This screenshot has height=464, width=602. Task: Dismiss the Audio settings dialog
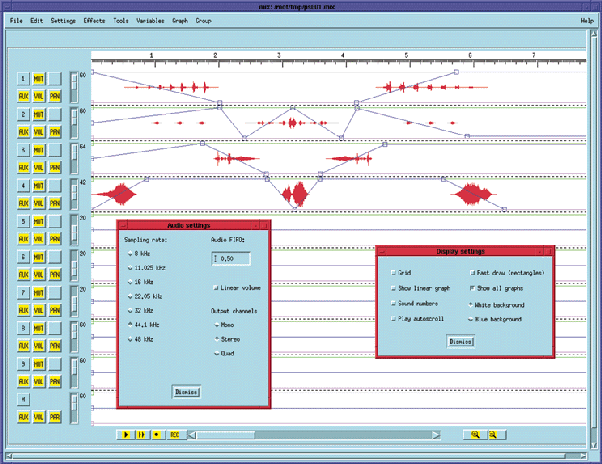click(x=187, y=392)
